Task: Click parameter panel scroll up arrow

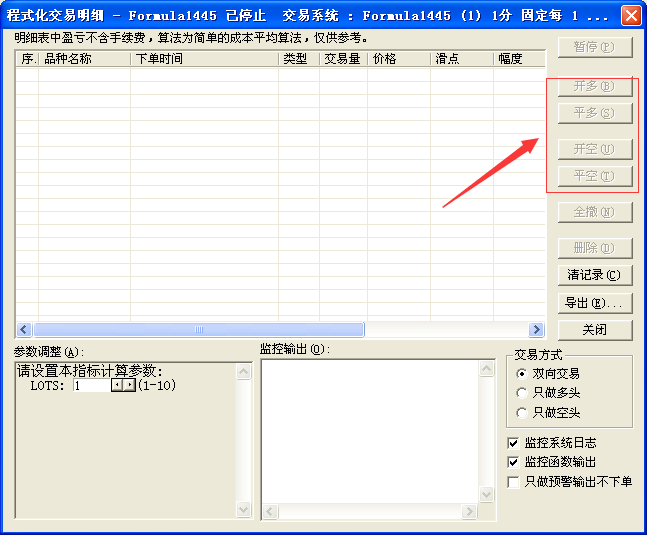Action: 243,372
